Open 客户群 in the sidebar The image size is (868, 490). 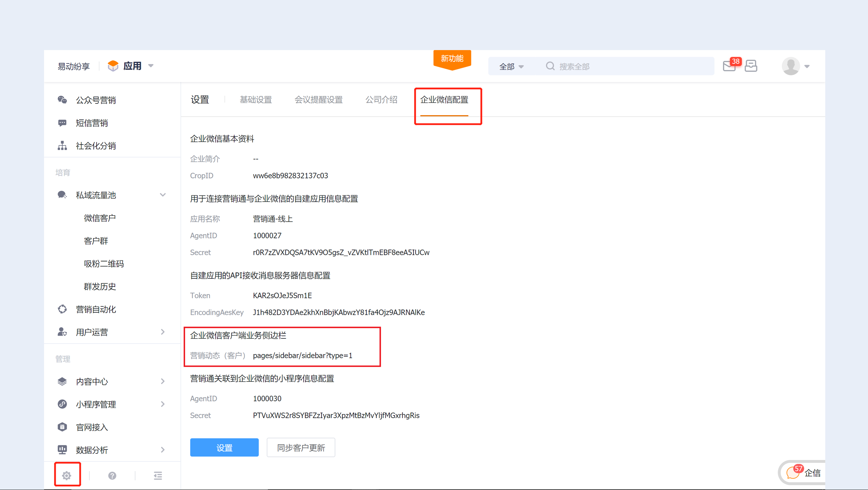(96, 241)
